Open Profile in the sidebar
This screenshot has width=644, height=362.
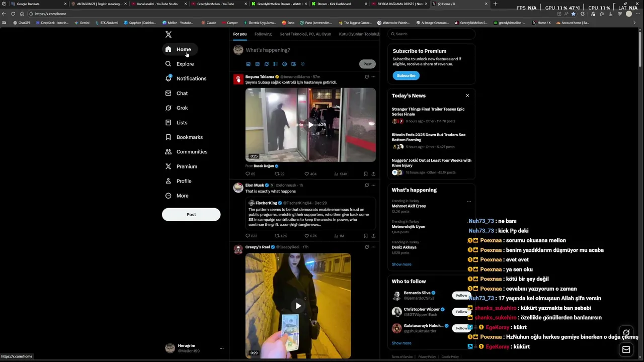tap(178, 180)
